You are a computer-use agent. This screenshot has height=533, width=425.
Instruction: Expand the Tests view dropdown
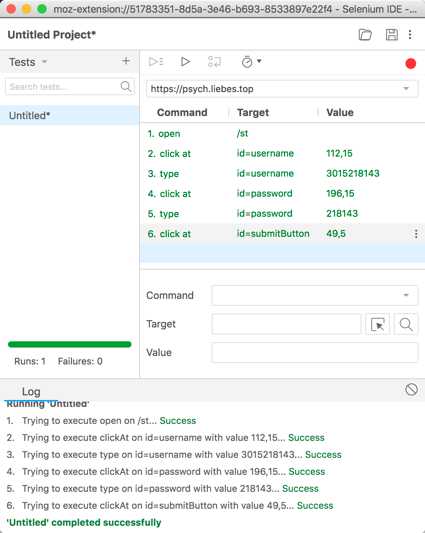click(x=44, y=62)
